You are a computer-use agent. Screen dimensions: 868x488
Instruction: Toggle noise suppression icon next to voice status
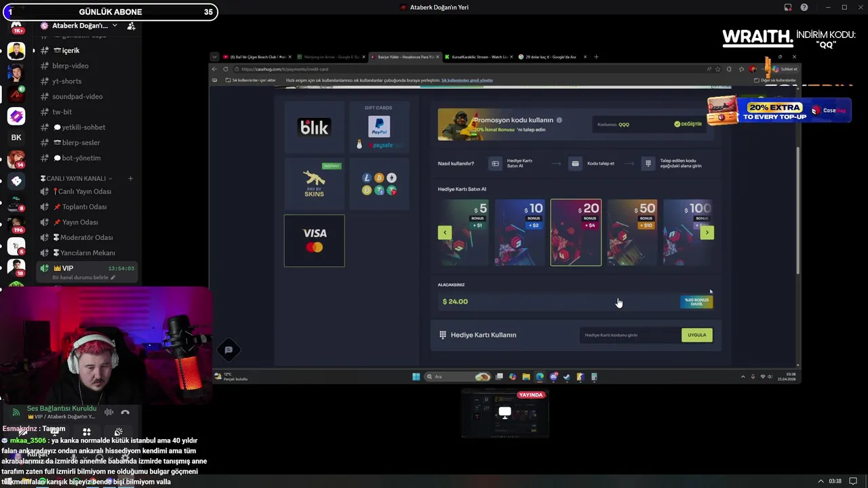108,412
